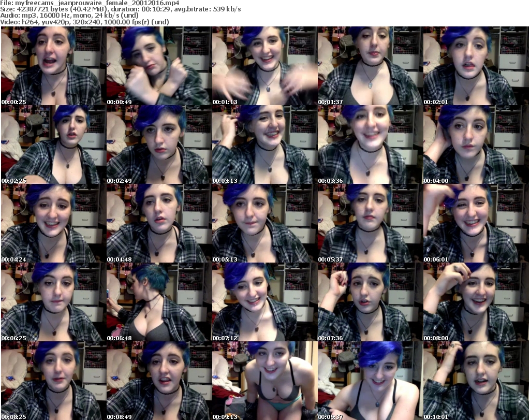Choose the frame stamped 00:08:00
This screenshot has width=530, height=420.
point(476,302)
